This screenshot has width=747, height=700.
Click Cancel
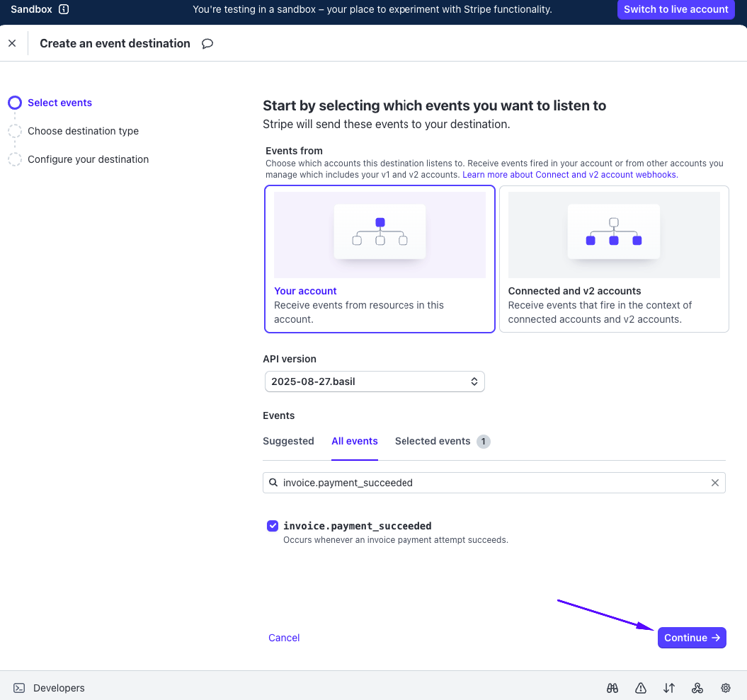coord(284,638)
